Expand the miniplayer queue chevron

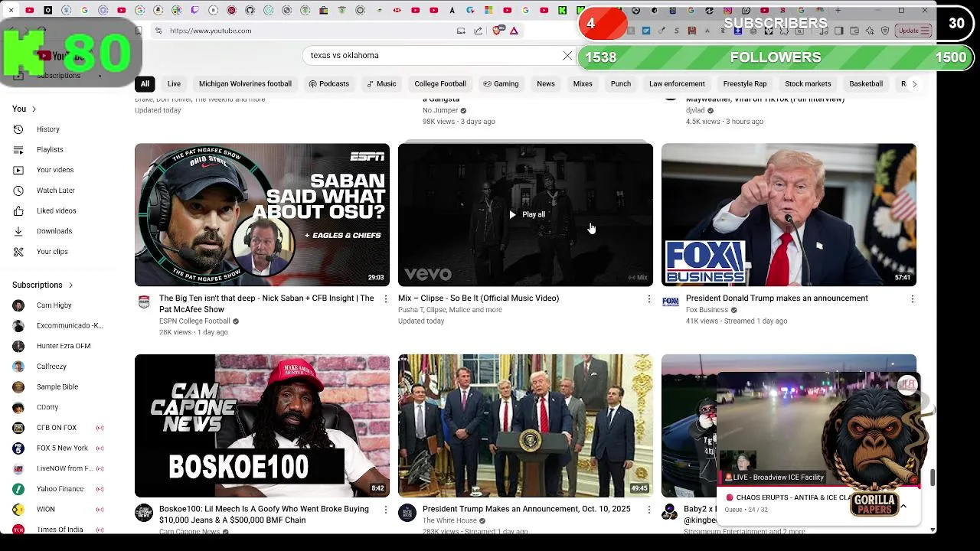(903, 506)
